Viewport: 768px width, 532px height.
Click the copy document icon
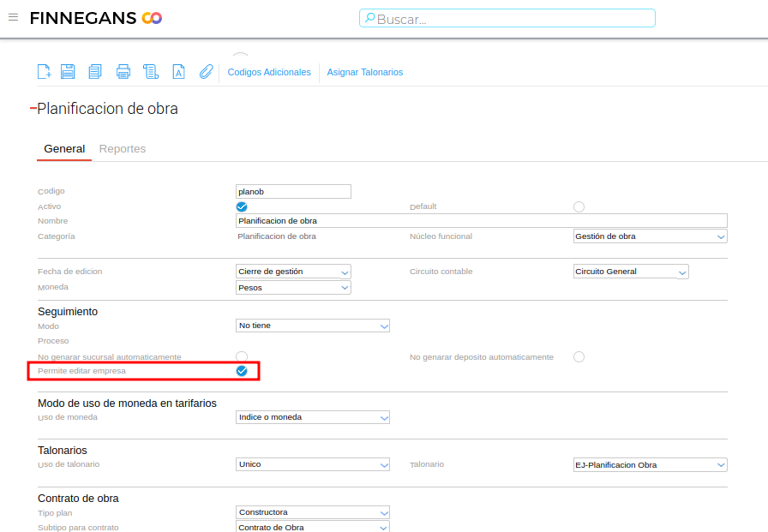tap(95, 71)
